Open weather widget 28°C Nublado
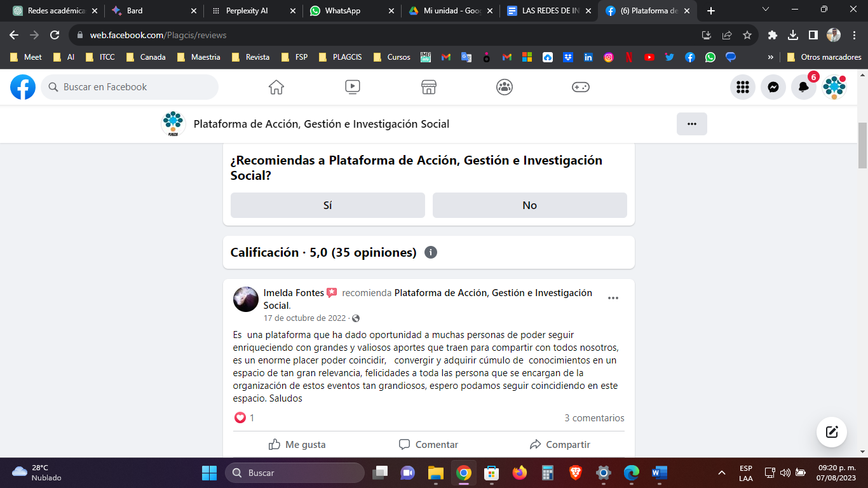The height and width of the screenshot is (488, 868). click(x=37, y=473)
